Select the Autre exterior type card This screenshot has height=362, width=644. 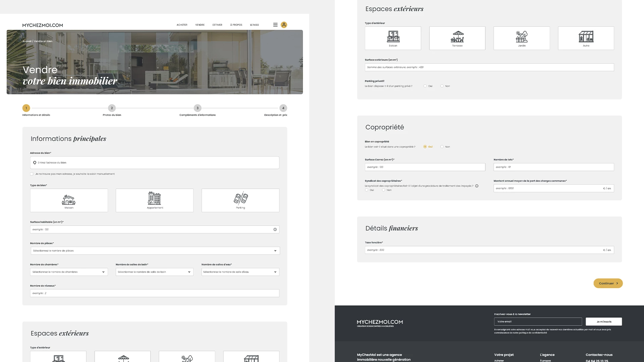[x=586, y=38]
